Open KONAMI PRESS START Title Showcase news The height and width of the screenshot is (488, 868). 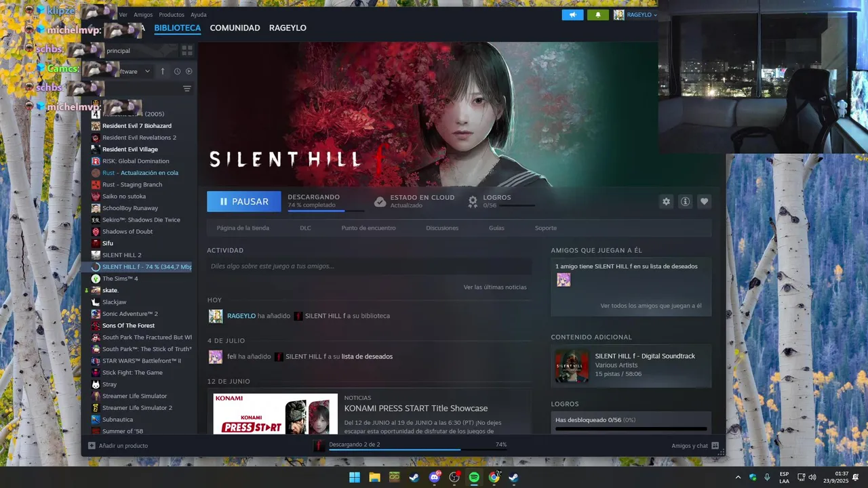tap(416, 408)
